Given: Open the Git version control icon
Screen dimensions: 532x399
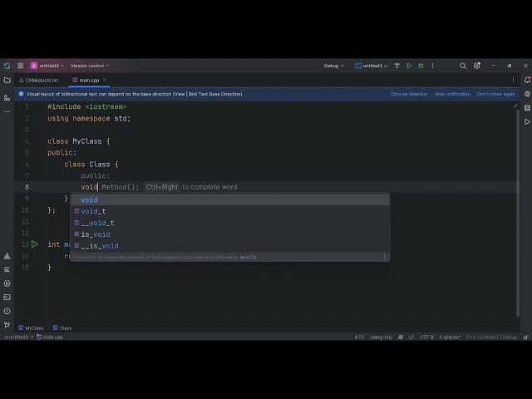Looking at the screenshot, I should (7, 325).
